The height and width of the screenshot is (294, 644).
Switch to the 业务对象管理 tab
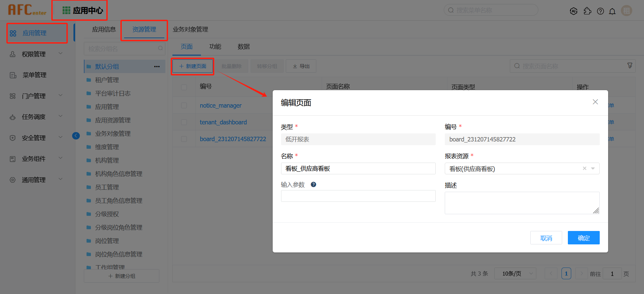[190, 30]
